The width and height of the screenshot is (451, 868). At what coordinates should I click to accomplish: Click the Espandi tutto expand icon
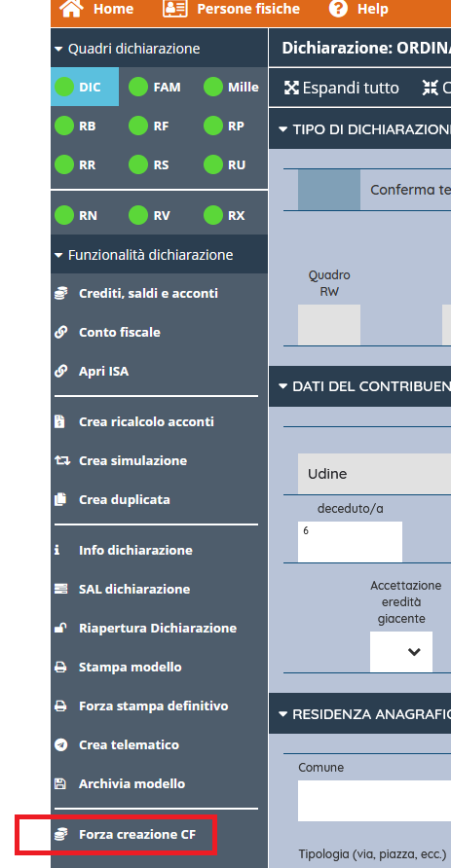(291, 88)
